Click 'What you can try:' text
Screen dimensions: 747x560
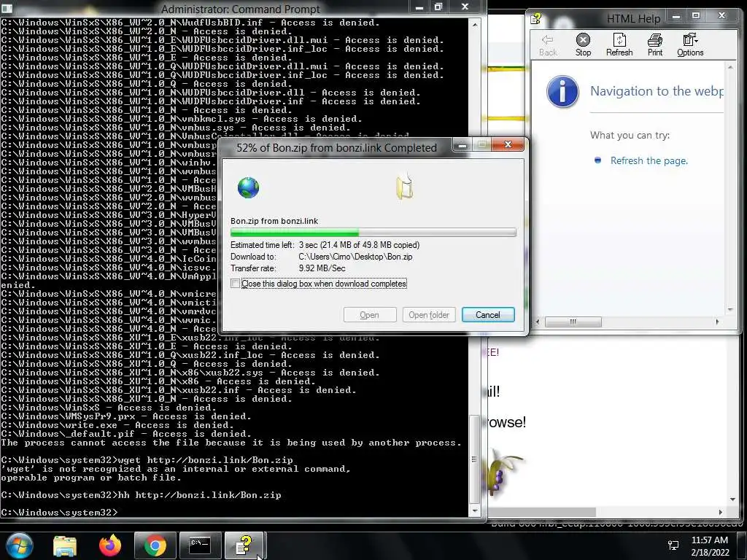(x=630, y=135)
